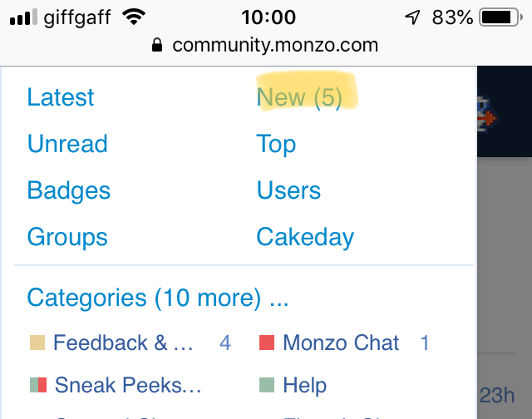532x419 pixels.
Task: Expand Categories (10 more) list
Action: 158,298
